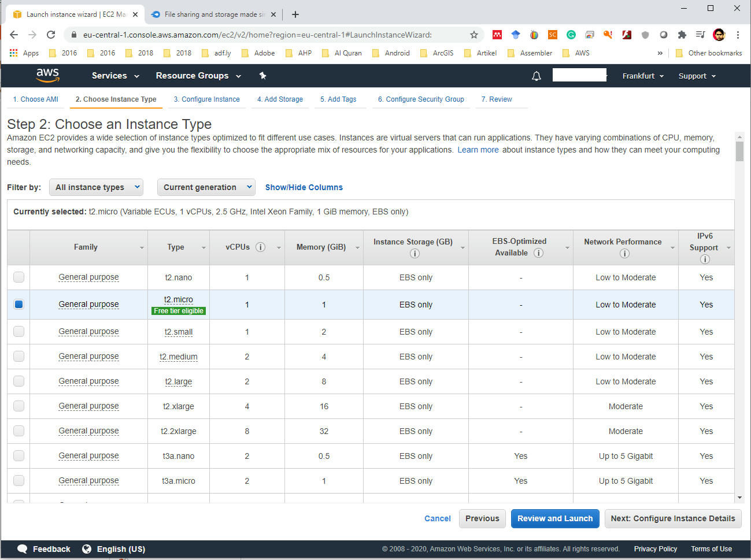Viewport: 751px width, 560px height.
Task: Click the Show/Hide Columns link
Action: tap(304, 187)
